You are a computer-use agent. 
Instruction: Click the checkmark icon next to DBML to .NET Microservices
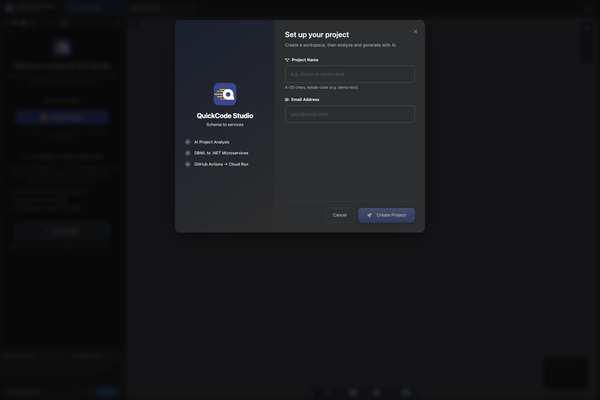(x=188, y=153)
